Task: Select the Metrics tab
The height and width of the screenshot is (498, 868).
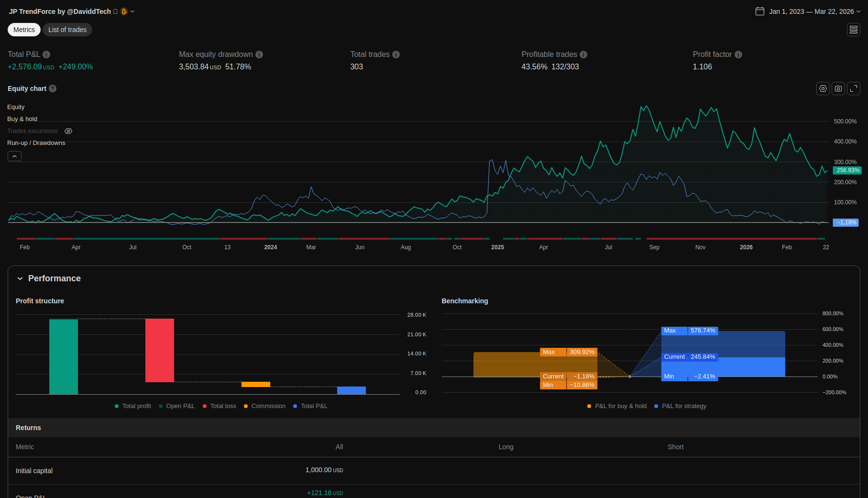Action: pos(24,30)
